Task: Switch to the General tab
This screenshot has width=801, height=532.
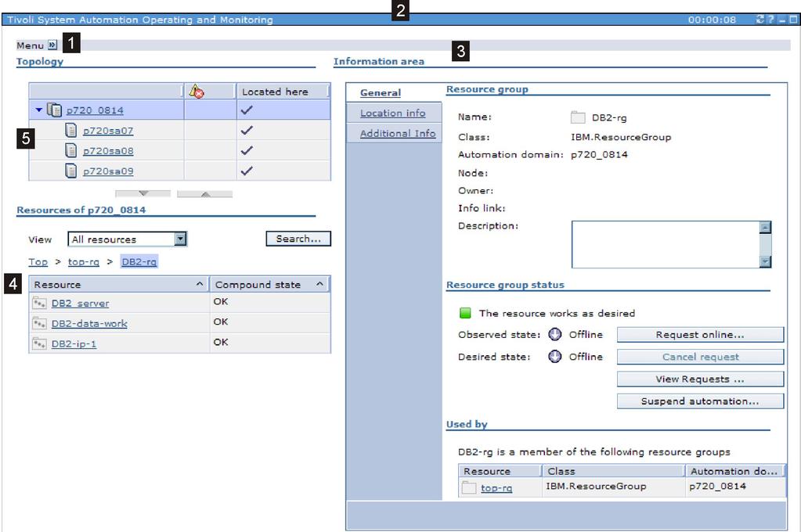Action: click(x=380, y=93)
